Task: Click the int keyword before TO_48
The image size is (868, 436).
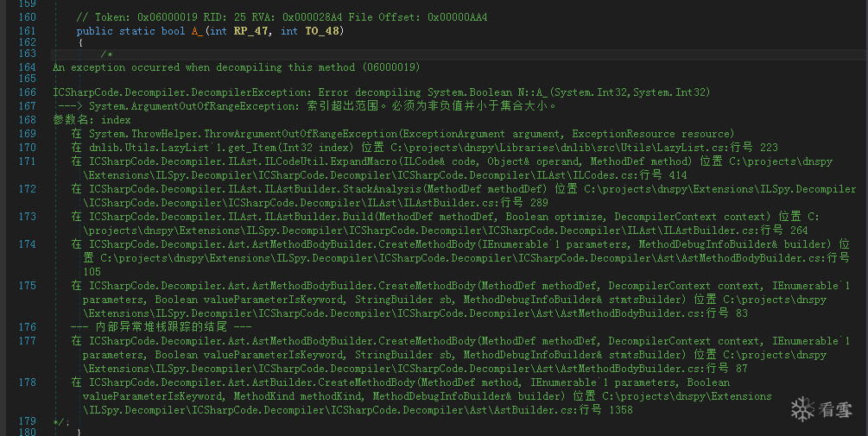Action: (x=289, y=31)
